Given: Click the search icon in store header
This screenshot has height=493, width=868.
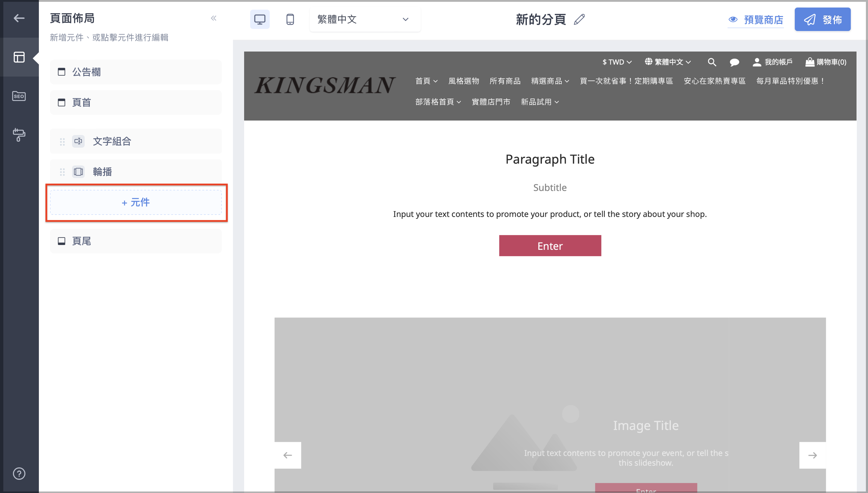Looking at the screenshot, I should coord(712,62).
